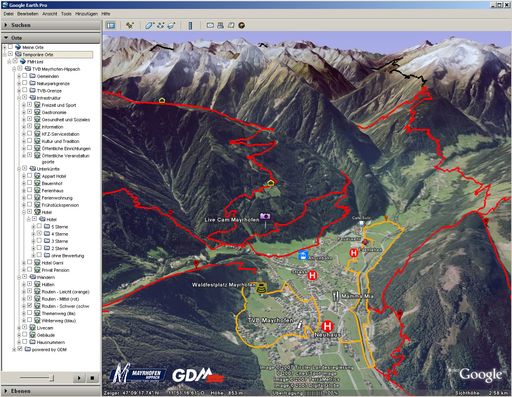This screenshot has height=397, width=512.
Task: Check the 5 Sterne checkbox
Action: (39, 226)
